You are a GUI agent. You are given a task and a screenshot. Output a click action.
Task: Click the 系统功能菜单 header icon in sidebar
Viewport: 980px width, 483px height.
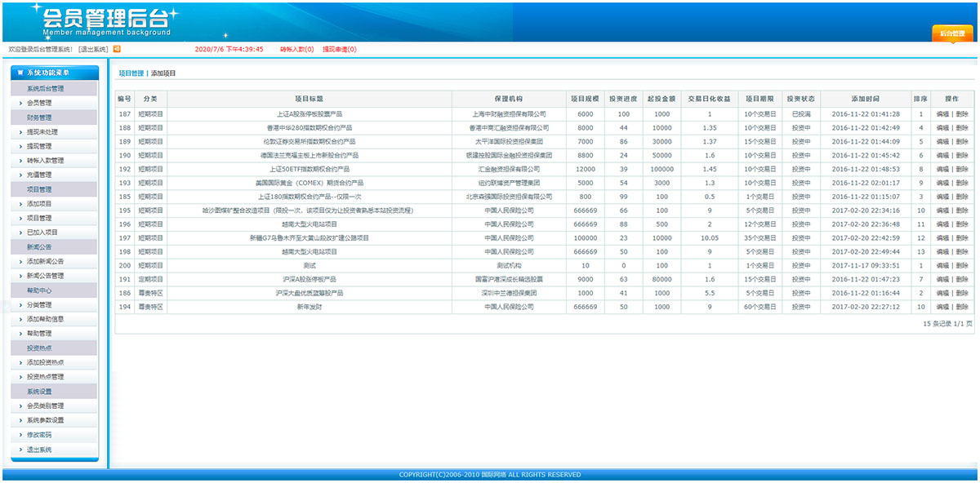coord(20,73)
